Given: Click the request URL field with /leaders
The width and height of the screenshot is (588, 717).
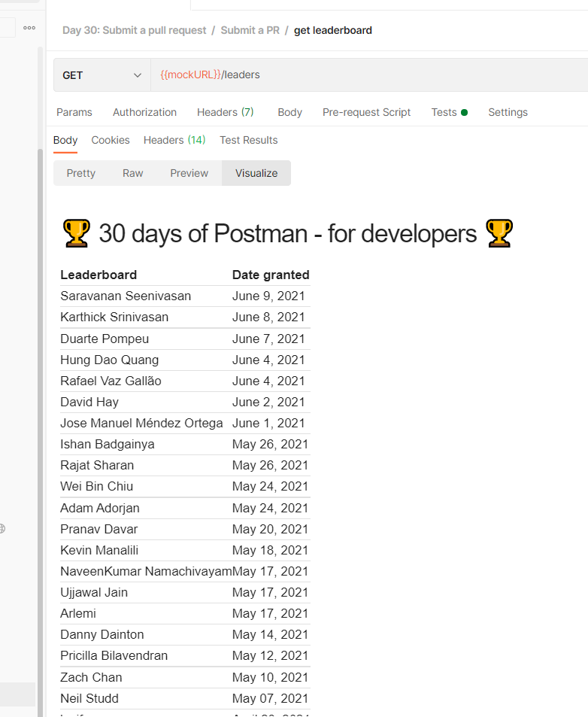Looking at the screenshot, I should coord(369,75).
